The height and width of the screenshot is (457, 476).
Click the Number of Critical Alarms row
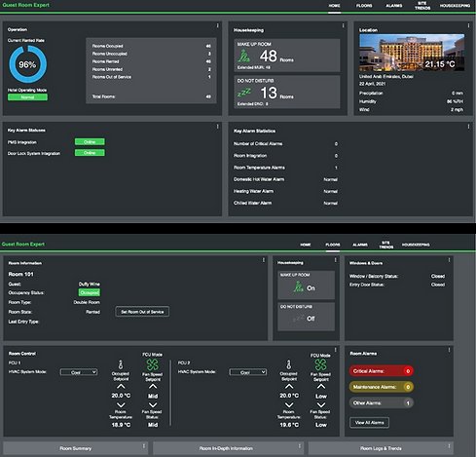[x=285, y=144]
